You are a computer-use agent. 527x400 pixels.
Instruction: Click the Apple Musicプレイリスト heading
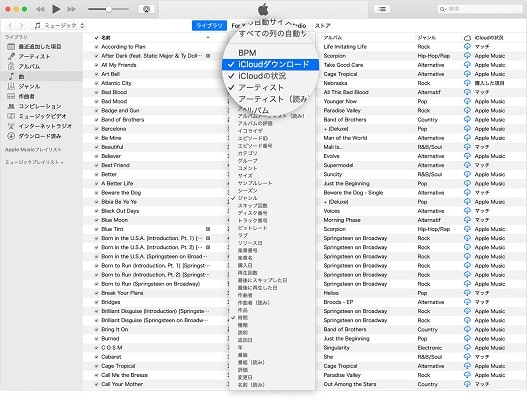(33, 150)
